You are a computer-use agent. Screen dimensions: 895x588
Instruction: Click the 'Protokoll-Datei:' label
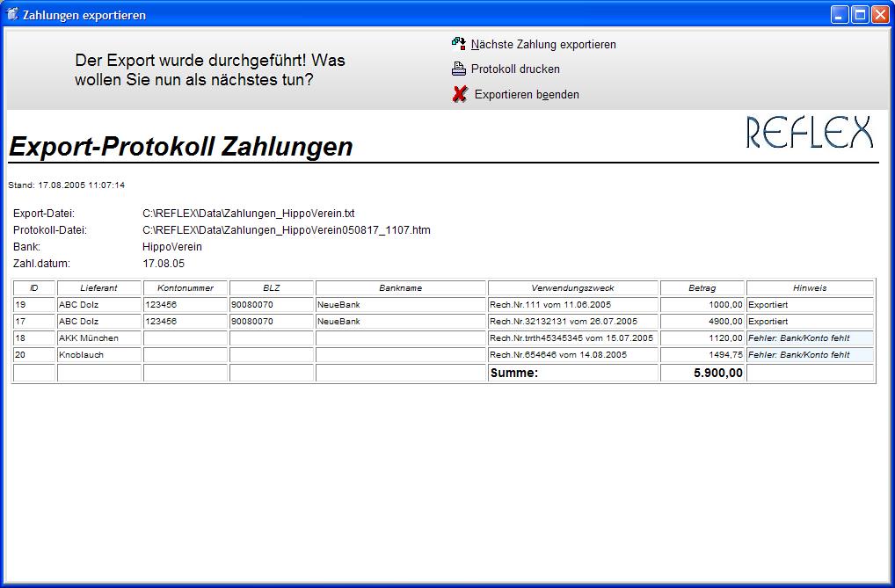pos(50,230)
